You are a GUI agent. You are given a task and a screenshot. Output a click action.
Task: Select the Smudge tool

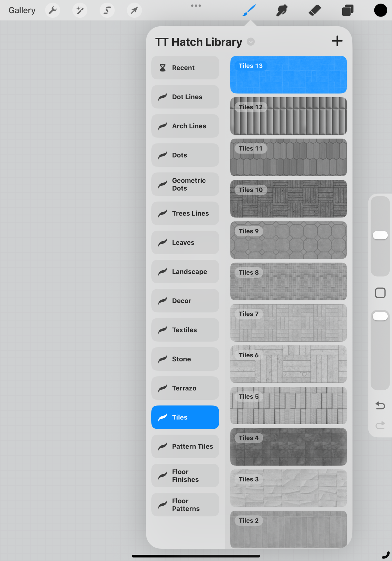(282, 10)
